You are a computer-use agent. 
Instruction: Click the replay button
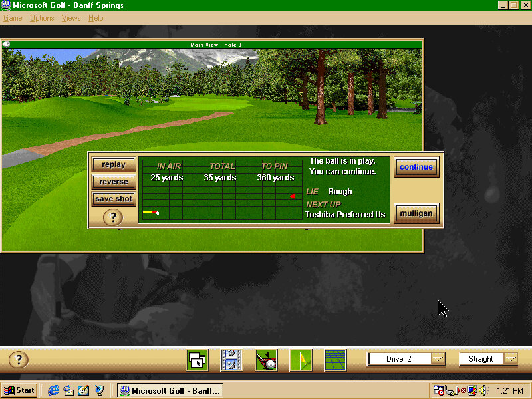(x=114, y=164)
